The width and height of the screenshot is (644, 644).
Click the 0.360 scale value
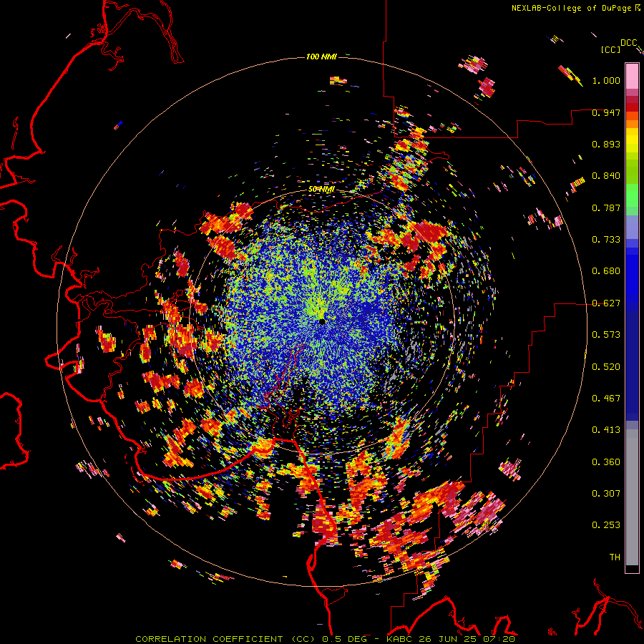coord(606,462)
